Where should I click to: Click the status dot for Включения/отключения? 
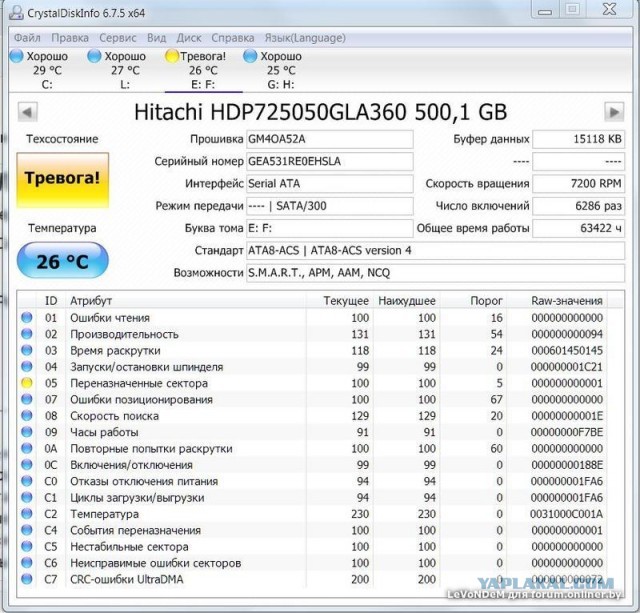[x=27, y=464]
